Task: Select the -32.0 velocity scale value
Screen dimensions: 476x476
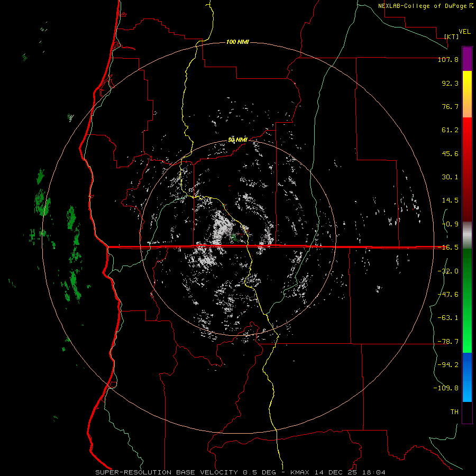Action: (448, 271)
